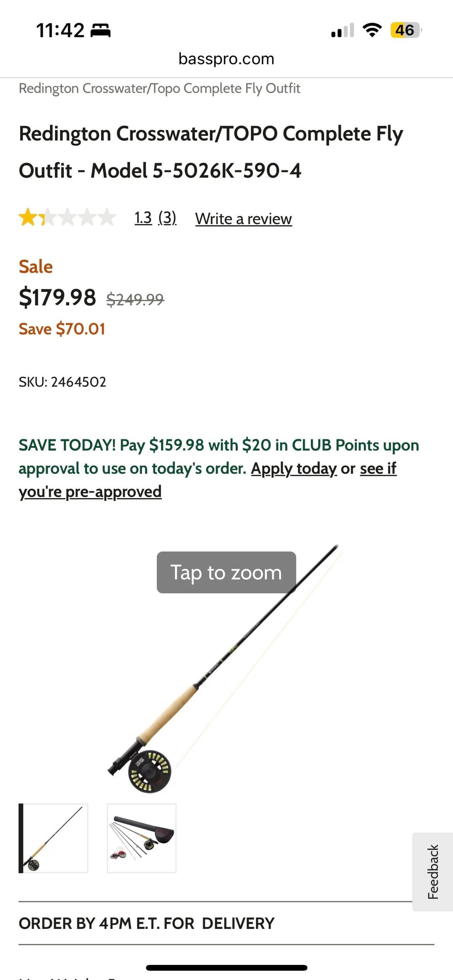The width and height of the screenshot is (453, 980).
Task: Select the fly rod first thumbnail
Action: pos(54,838)
